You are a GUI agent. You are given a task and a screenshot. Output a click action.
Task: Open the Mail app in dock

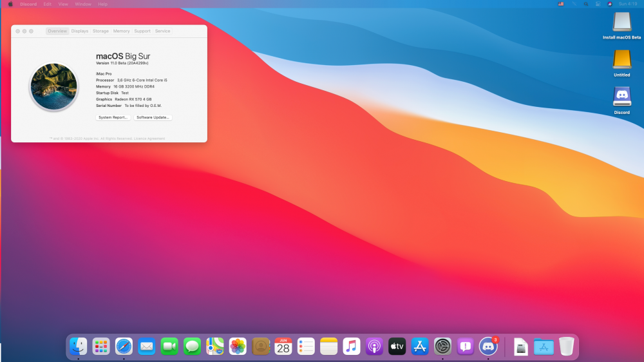[x=147, y=347]
